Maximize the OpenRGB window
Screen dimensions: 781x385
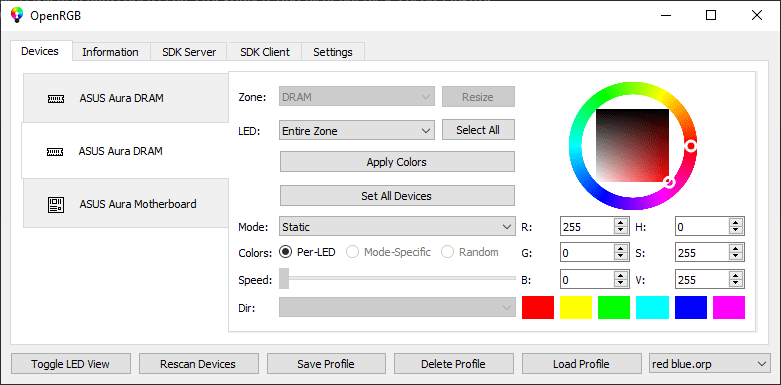click(711, 15)
